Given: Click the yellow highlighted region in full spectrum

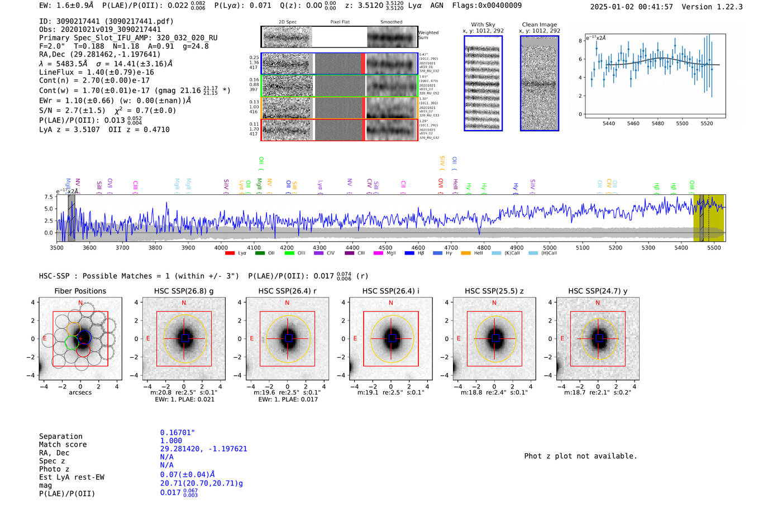Looking at the screenshot, I should (709, 218).
